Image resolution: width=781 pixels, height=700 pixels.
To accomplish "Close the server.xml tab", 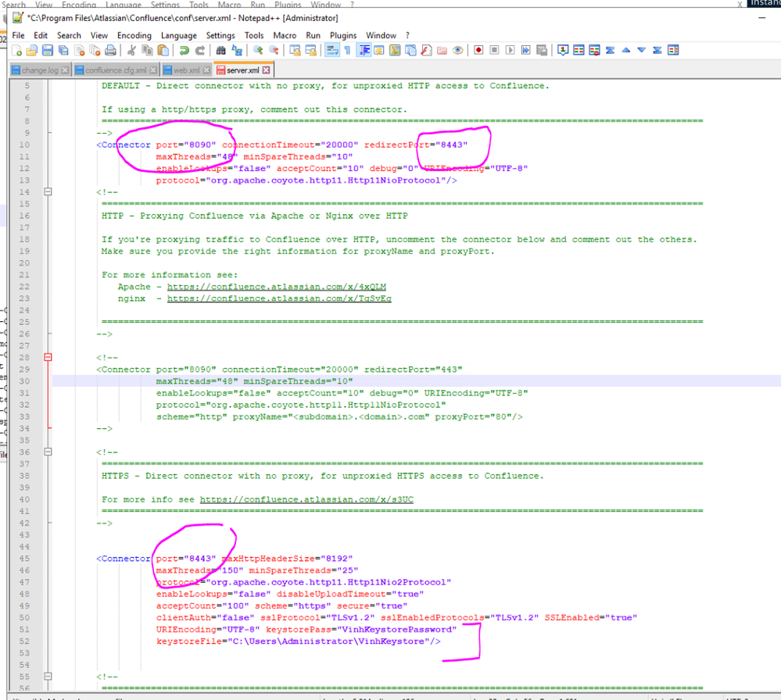I will (x=267, y=70).
